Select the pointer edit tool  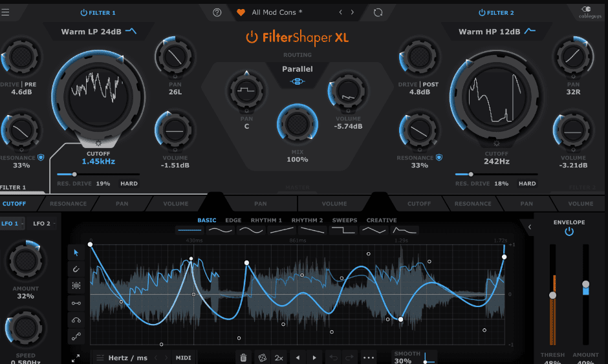(76, 252)
